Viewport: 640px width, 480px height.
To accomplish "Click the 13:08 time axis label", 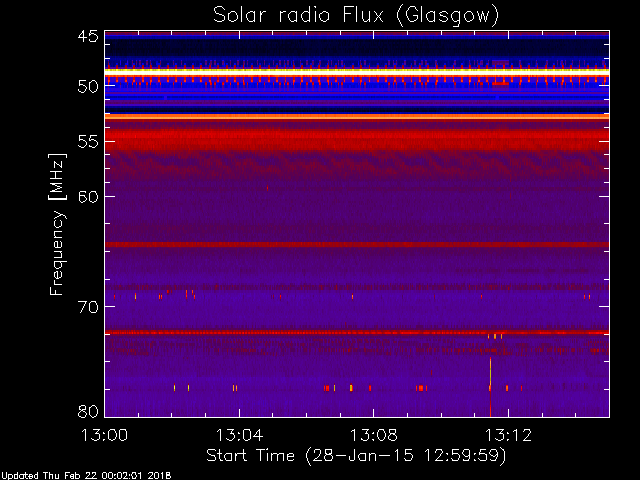I will [x=374, y=435].
